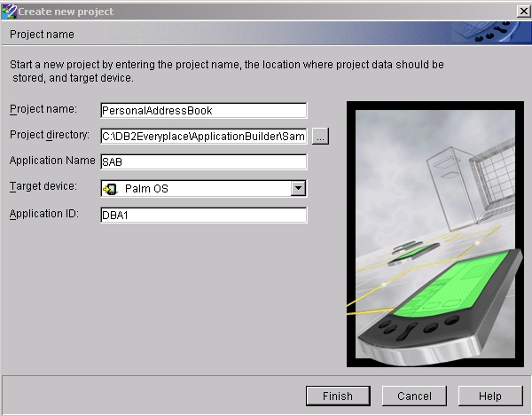Click the Application ID label

click(x=44, y=214)
